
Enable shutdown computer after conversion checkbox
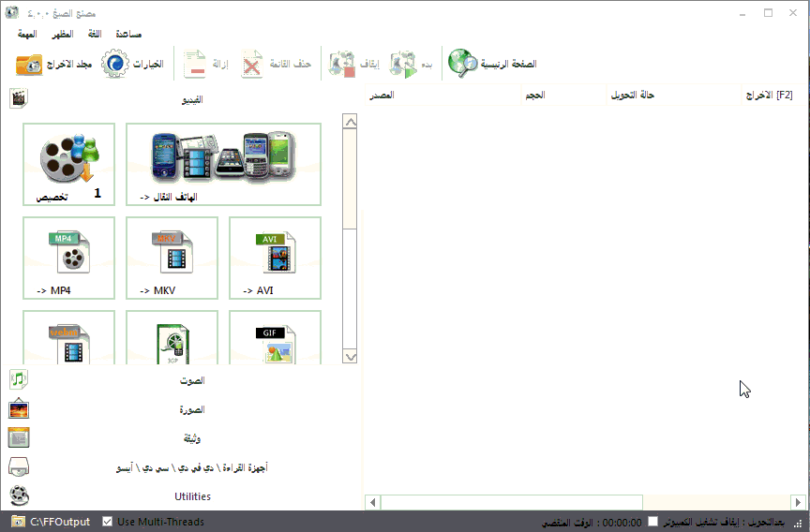(x=653, y=522)
